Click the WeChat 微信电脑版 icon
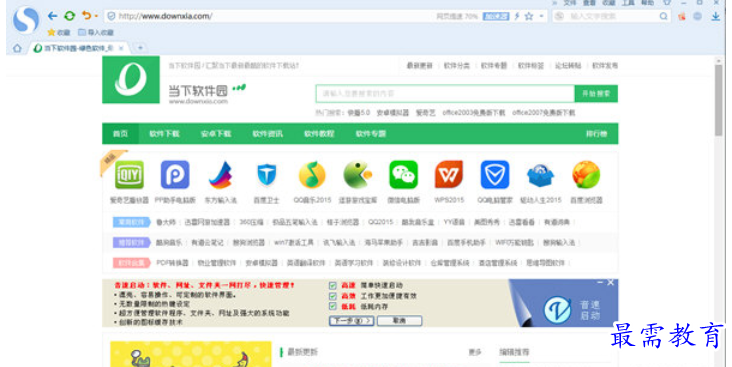This screenshot has width=732, height=367. tap(403, 175)
